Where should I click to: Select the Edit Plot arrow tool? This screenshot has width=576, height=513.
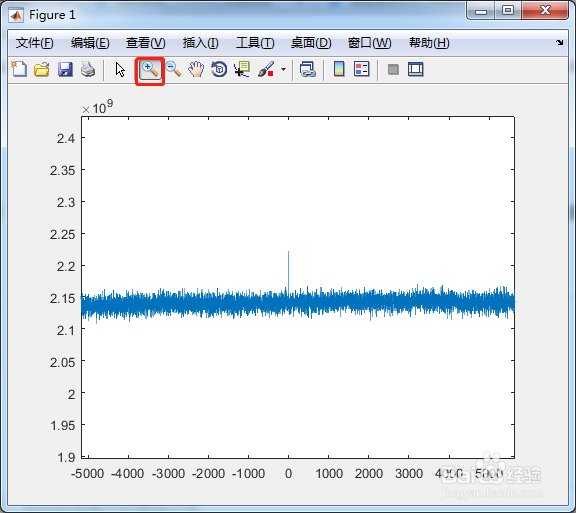coord(120,69)
